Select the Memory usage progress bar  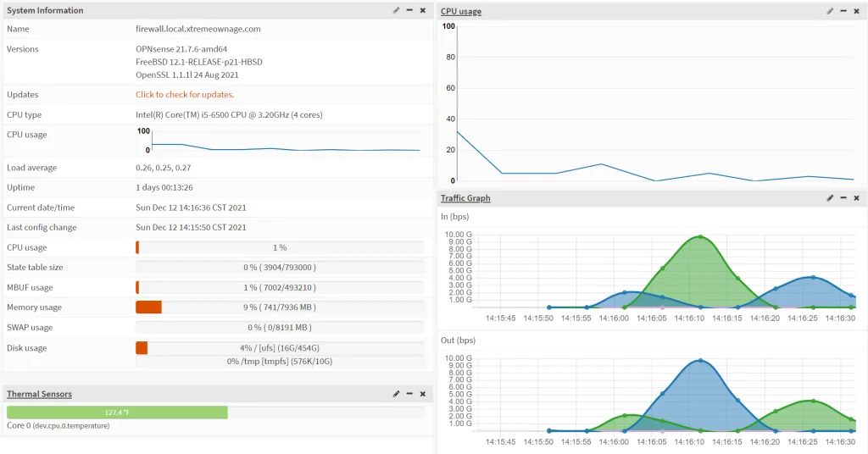point(280,307)
